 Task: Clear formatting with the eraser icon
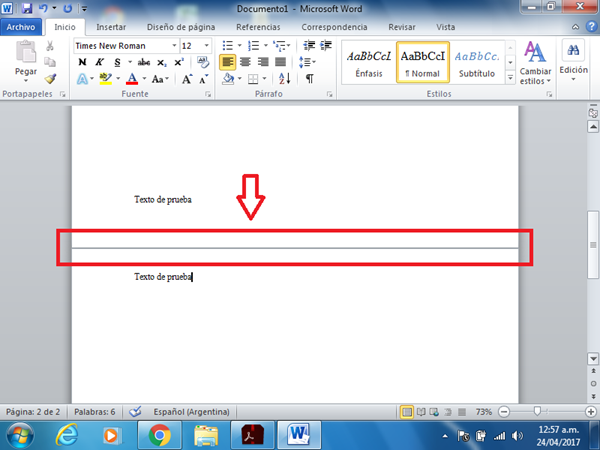click(x=203, y=62)
